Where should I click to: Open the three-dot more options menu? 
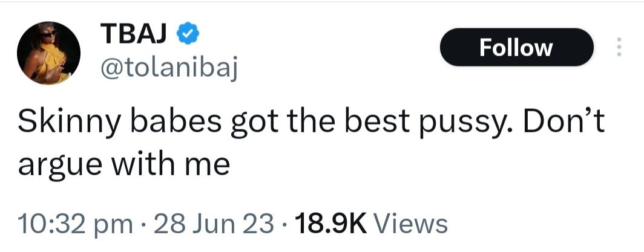pos(618,47)
